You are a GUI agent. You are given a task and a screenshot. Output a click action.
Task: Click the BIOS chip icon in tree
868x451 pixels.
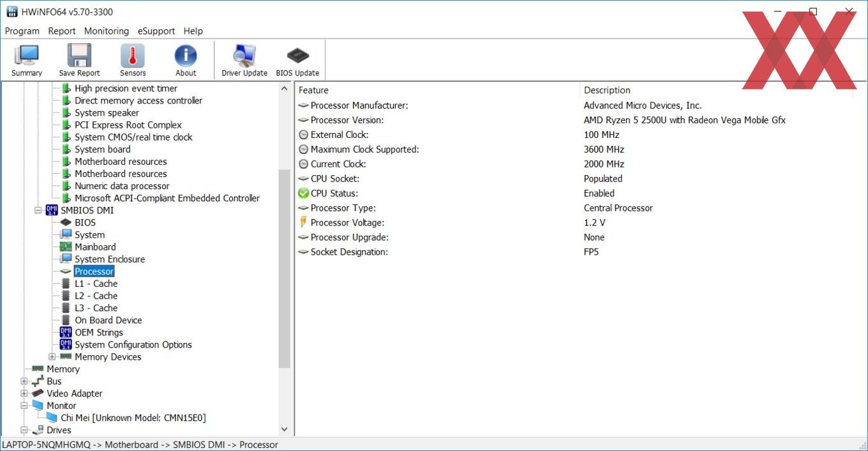66,222
